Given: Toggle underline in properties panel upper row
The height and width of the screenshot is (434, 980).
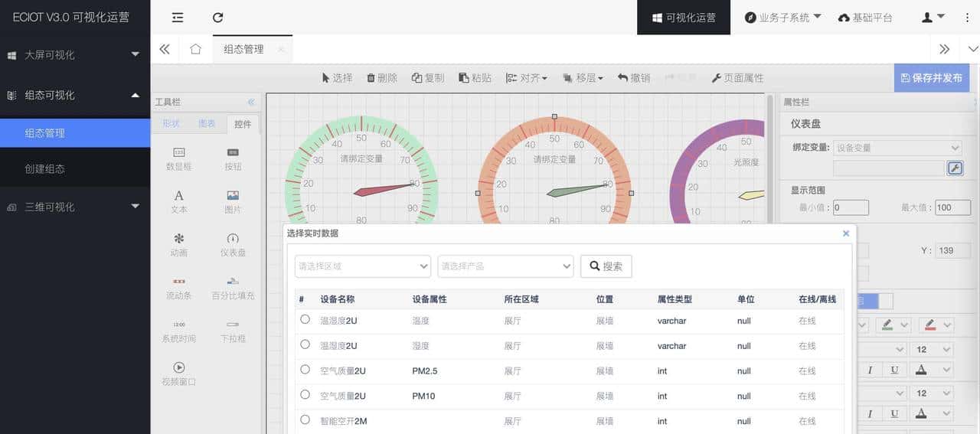Looking at the screenshot, I should point(894,370).
